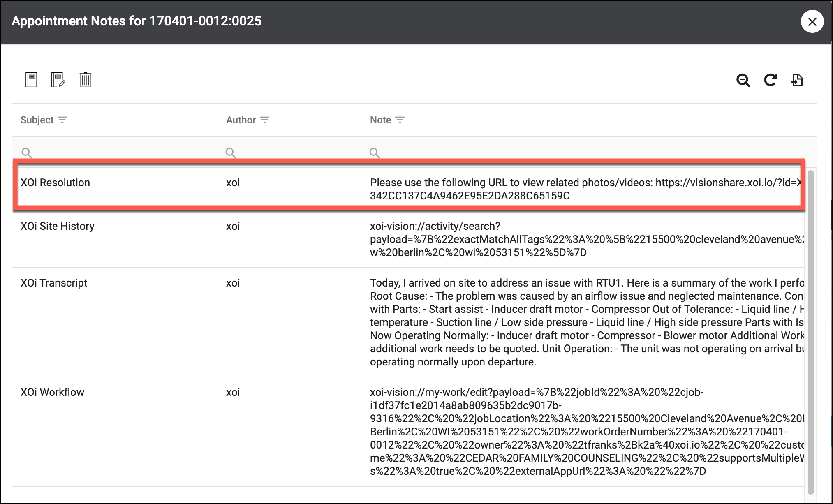
Task: Click the export notes icon
Action: 797,80
